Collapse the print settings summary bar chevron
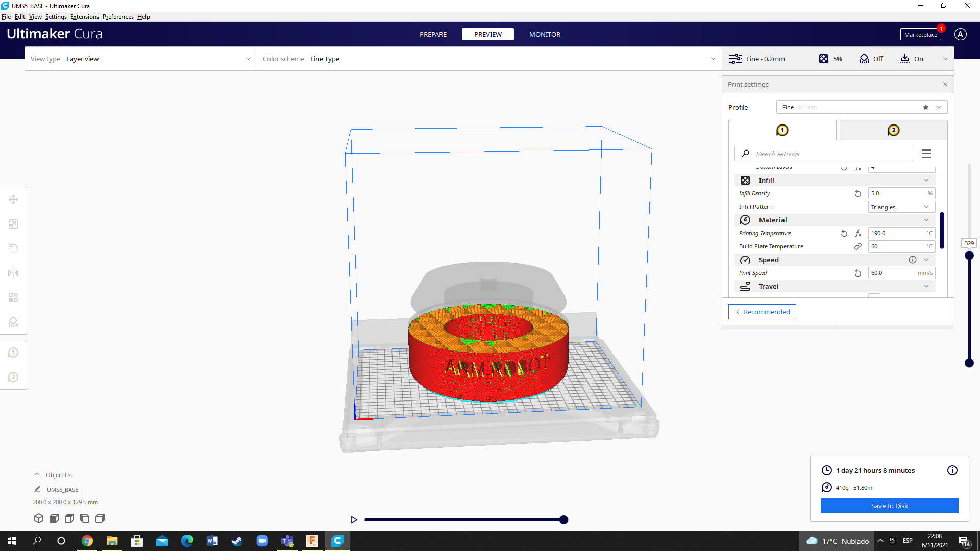 click(x=945, y=59)
